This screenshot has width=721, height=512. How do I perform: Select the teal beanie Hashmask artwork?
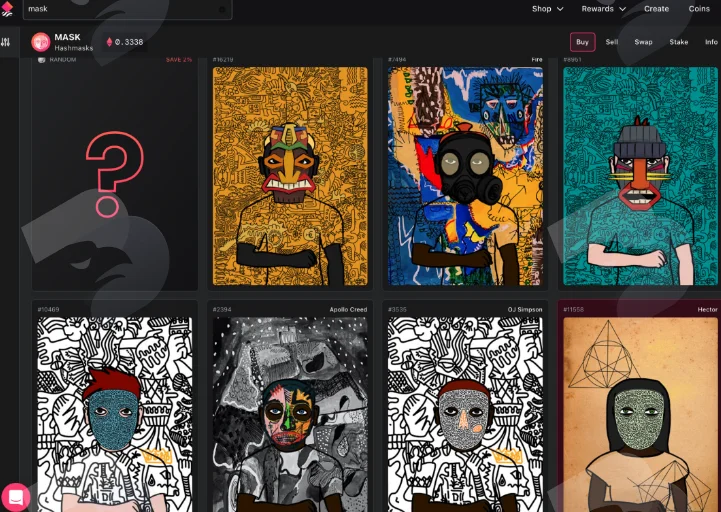point(641,176)
